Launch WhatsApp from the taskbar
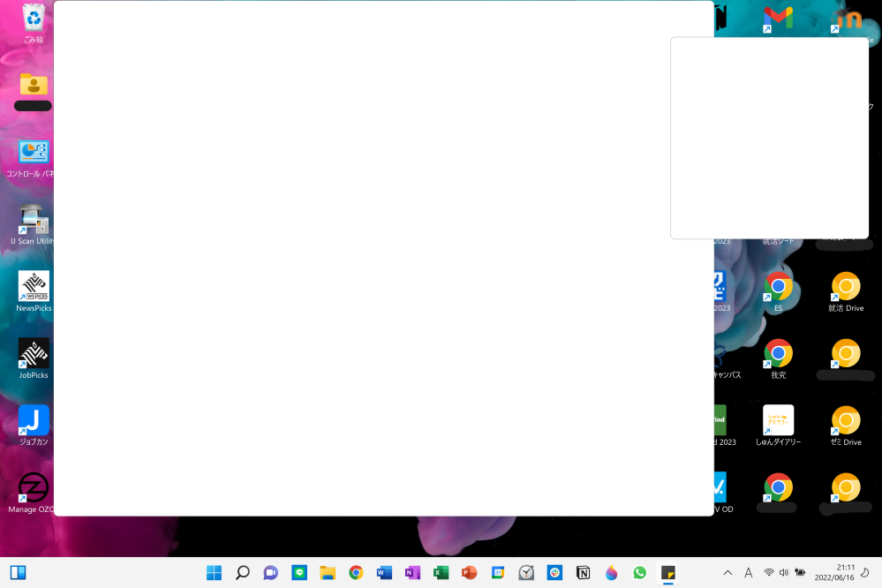Viewport: 882px width, 588px height. point(639,572)
